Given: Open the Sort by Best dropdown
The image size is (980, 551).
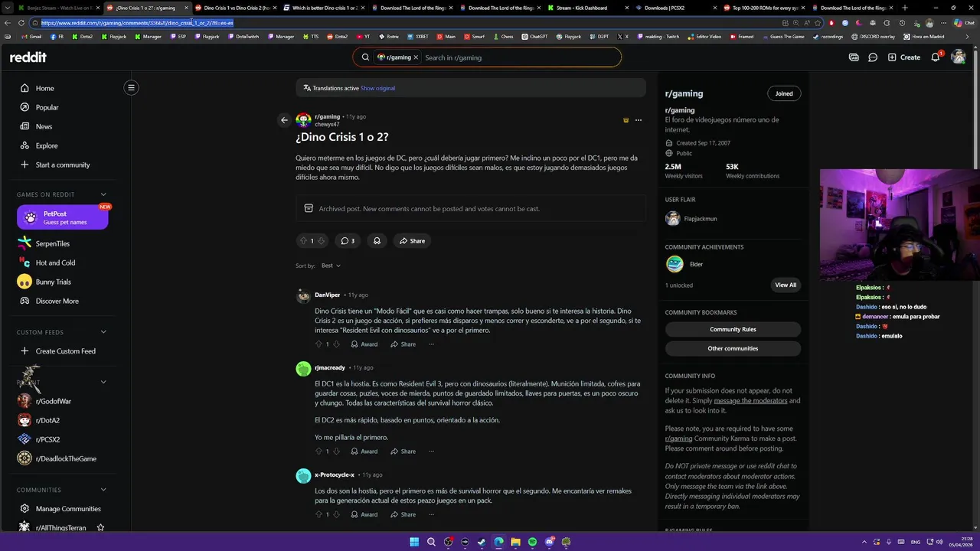Looking at the screenshot, I should (x=331, y=266).
